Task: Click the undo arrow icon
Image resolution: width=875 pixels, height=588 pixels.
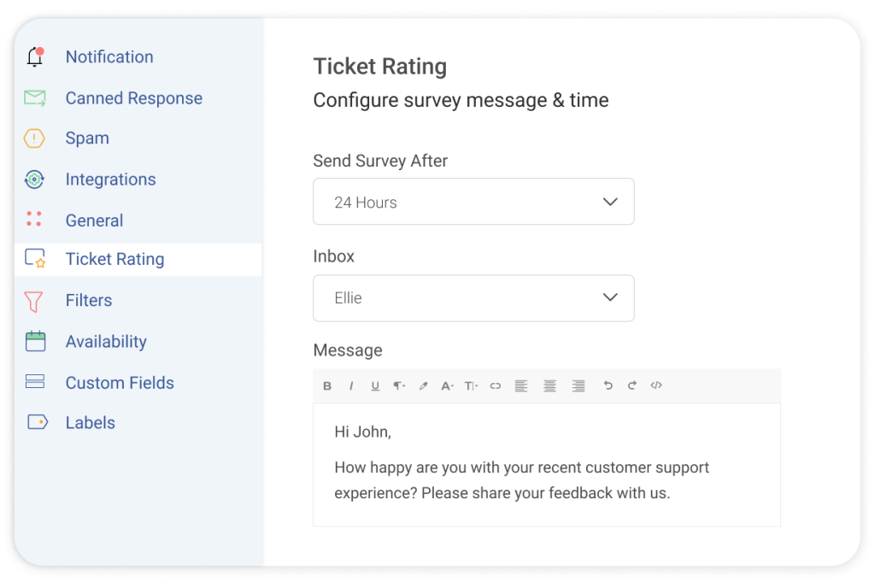Action: point(608,385)
